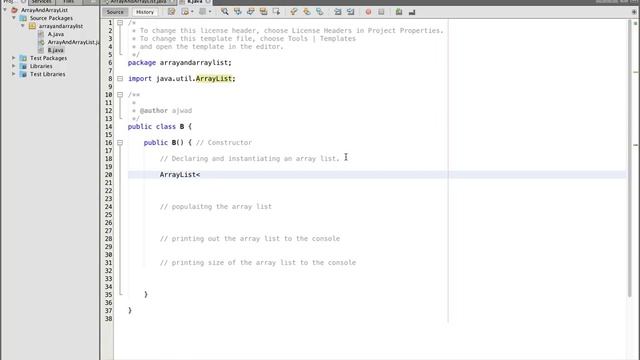Image resolution: width=640 pixels, height=360 pixels.
Task: Click the Back navigation icon in the editor toolbar
Action: pos(185,12)
